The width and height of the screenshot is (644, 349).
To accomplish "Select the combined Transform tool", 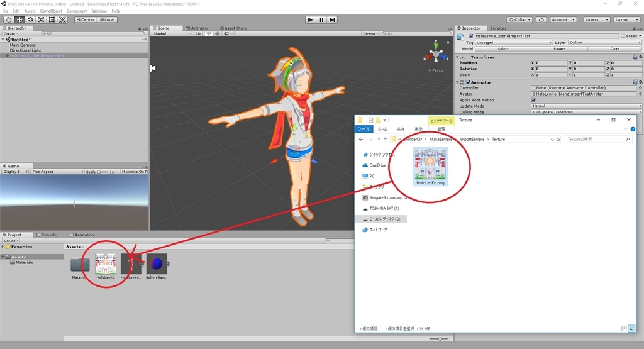I will point(62,19).
